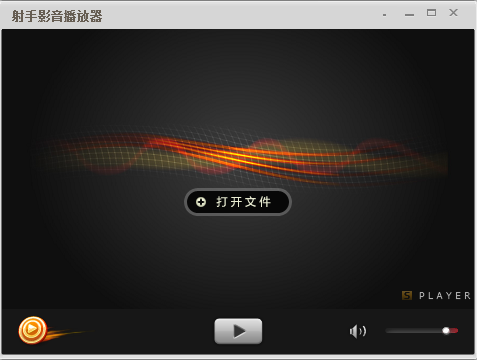
Task: Click blank title bar space beside the title
Action: [240, 15]
